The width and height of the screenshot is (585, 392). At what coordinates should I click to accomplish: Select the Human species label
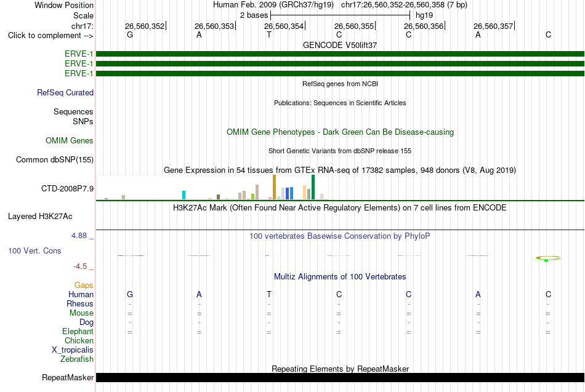(81, 294)
